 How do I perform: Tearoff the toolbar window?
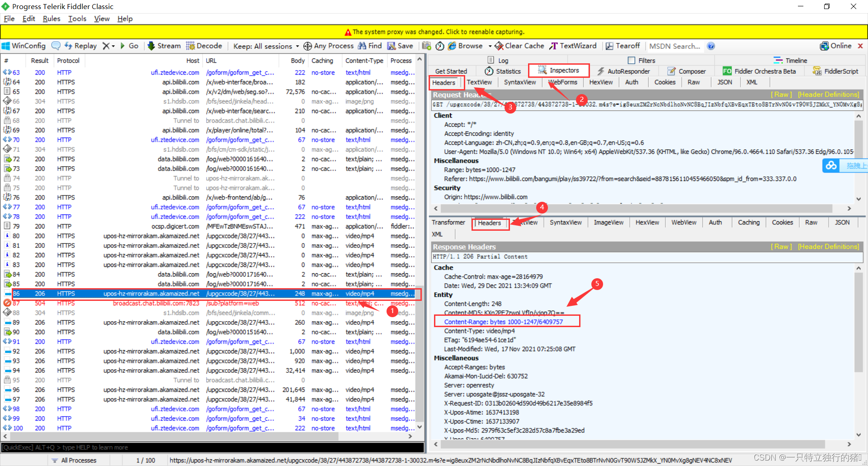(623, 46)
